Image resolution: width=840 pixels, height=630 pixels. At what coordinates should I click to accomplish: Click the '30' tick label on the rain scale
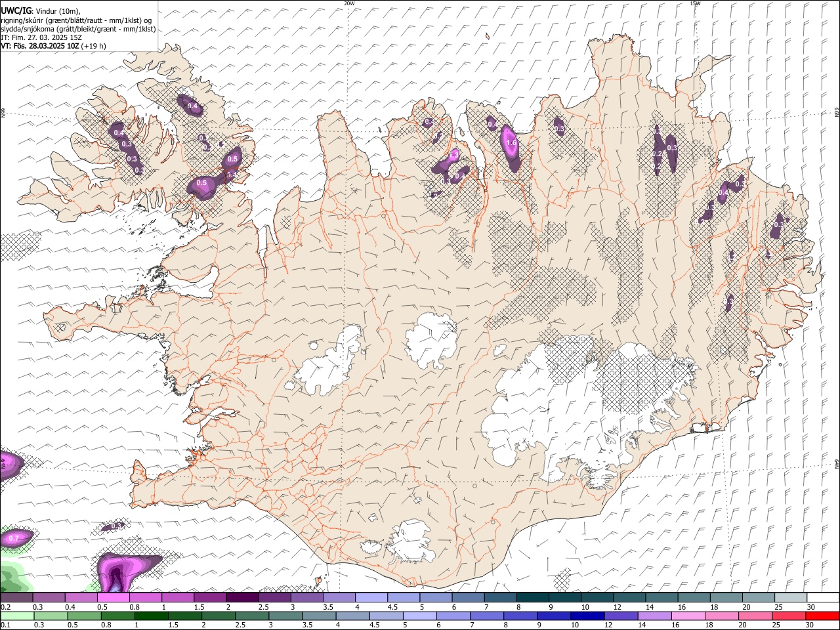pyautogui.click(x=811, y=625)
